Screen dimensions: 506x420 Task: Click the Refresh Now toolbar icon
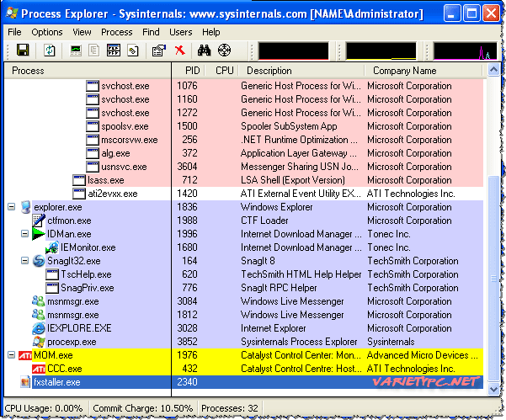[50, 51]
